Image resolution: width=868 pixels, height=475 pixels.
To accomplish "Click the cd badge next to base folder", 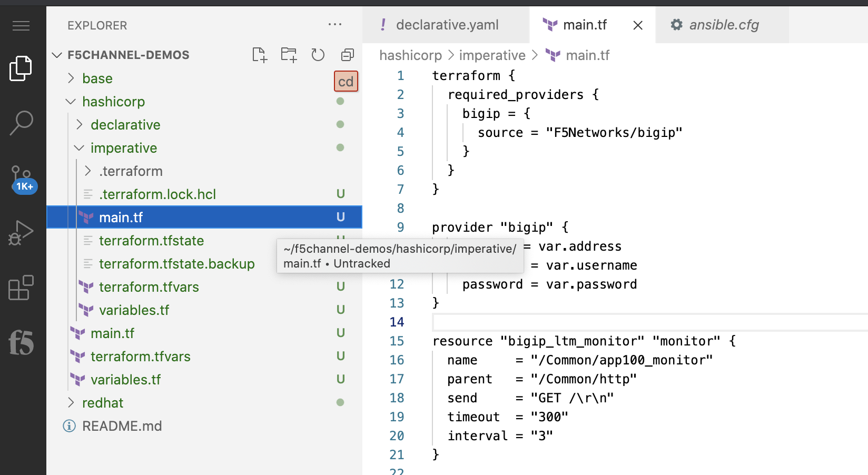I will point(346,82).
